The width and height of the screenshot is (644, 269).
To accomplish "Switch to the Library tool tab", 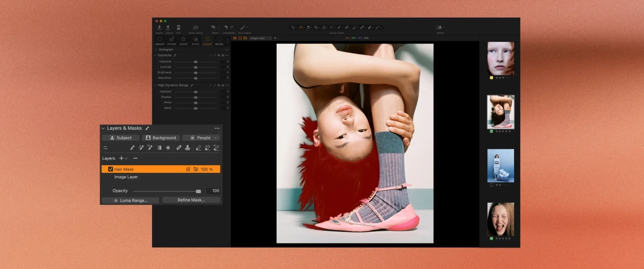I will click(159, 41).
